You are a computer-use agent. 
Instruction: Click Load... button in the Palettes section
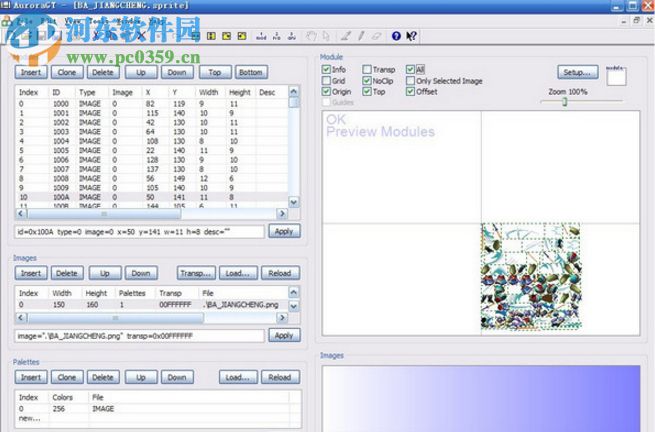coord(238,377)
